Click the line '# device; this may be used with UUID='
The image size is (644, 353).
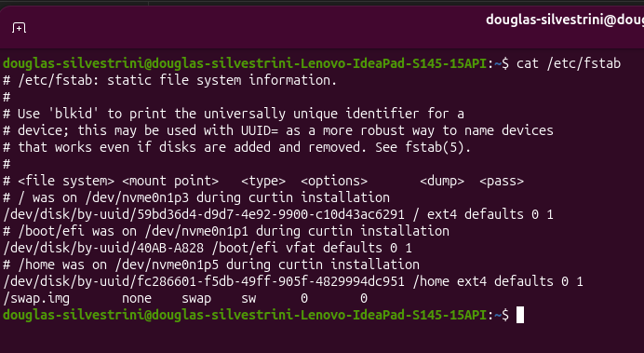277,130
